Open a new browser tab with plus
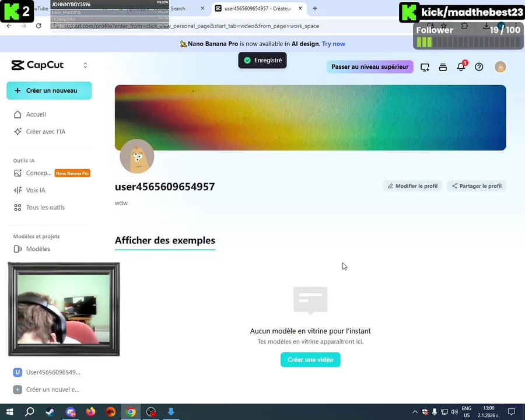Screen dimensions: 525x420 pyautogui.click(x=315, y=8)
